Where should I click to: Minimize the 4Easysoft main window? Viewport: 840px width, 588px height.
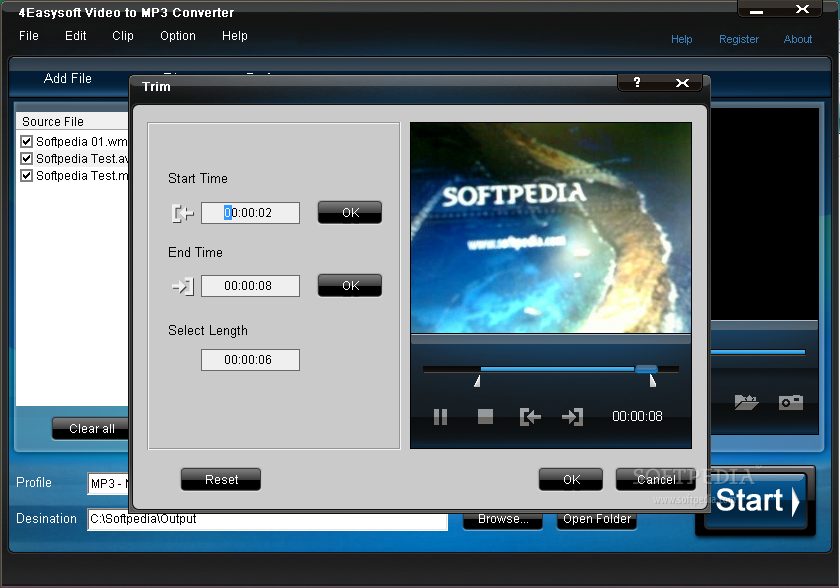tap(756, 10)
